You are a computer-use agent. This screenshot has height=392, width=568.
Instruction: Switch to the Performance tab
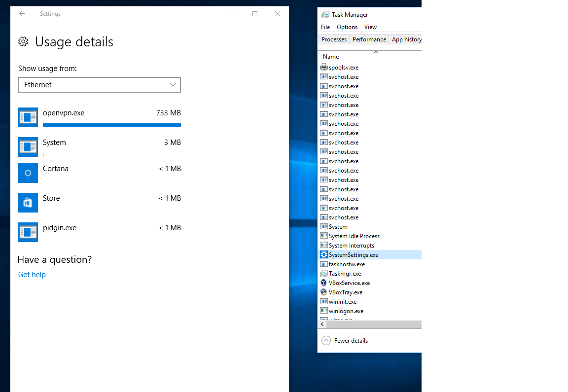(369, 39)
